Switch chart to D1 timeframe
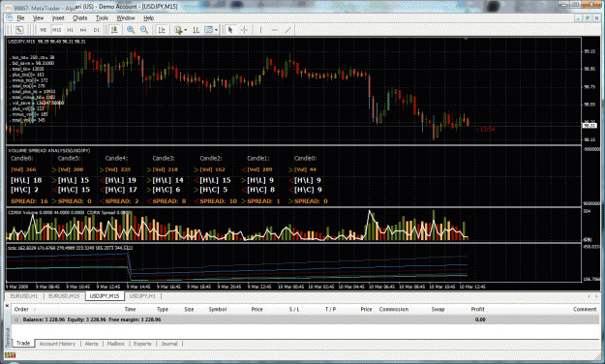Viewport: 605px width, 364px height. pos(96,30)
